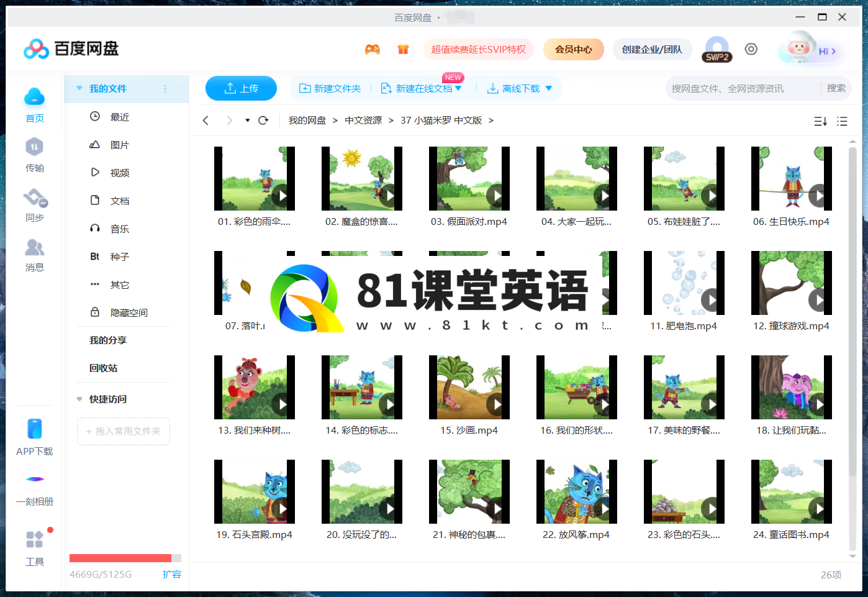Select video 15. 沙画.mp4 thumbnail
868x597 pixels.
[469, 387]
